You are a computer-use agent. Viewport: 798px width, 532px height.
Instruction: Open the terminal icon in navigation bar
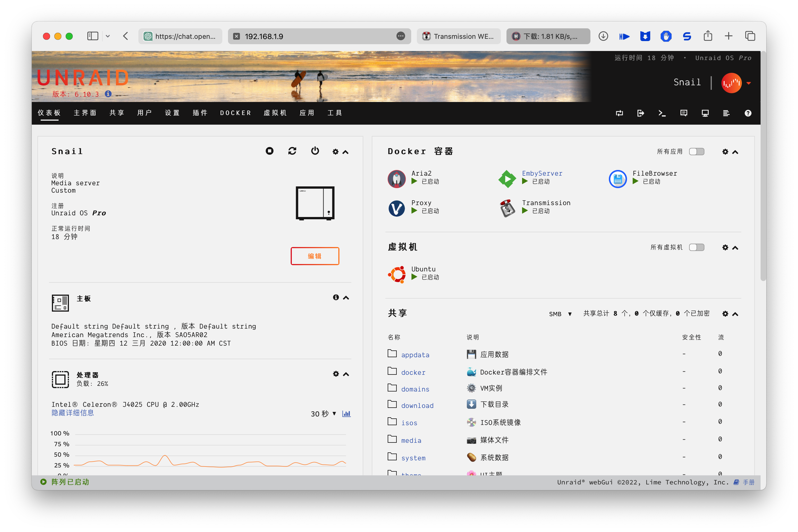click(662, 113)
